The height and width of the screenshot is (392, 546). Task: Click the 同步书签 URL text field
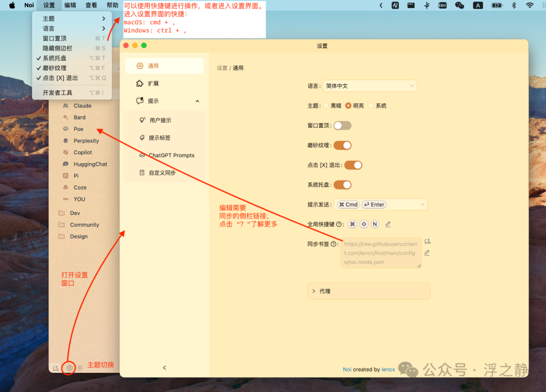[381, 253]
